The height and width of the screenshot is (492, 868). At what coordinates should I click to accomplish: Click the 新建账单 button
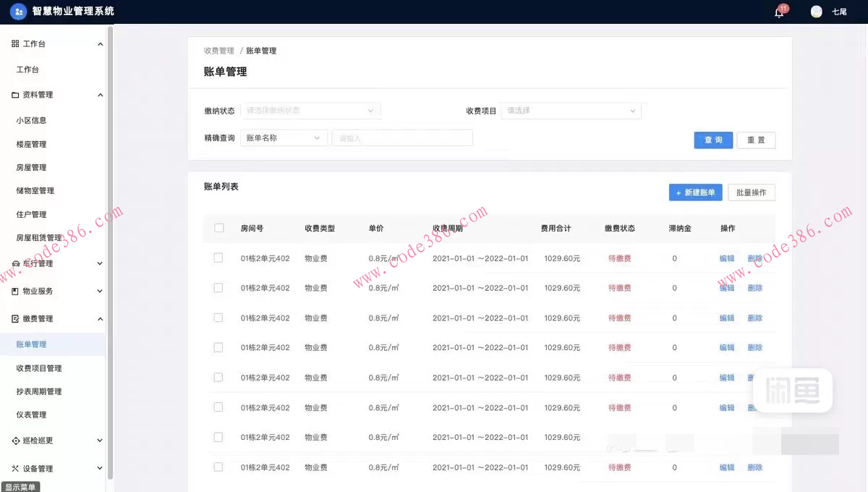(x=695, y=192)
